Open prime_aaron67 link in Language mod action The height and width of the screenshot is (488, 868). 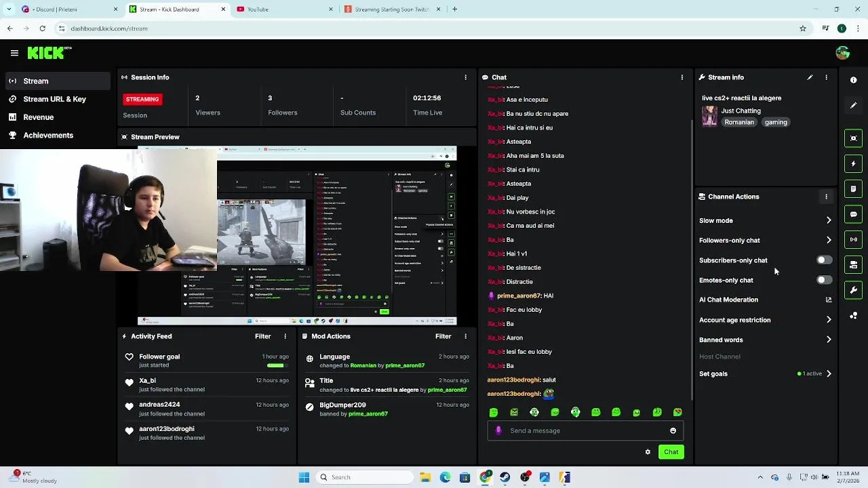pyautogui.click(x=405, y=365)
